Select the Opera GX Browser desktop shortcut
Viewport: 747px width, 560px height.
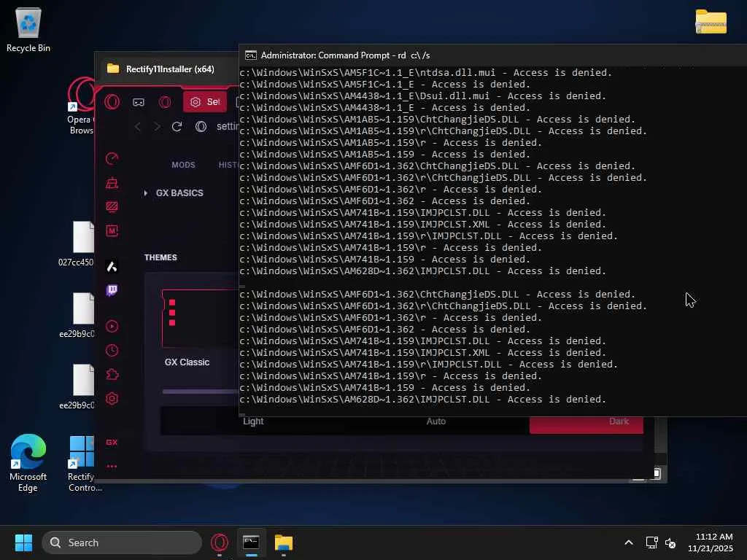pos(81,106)
